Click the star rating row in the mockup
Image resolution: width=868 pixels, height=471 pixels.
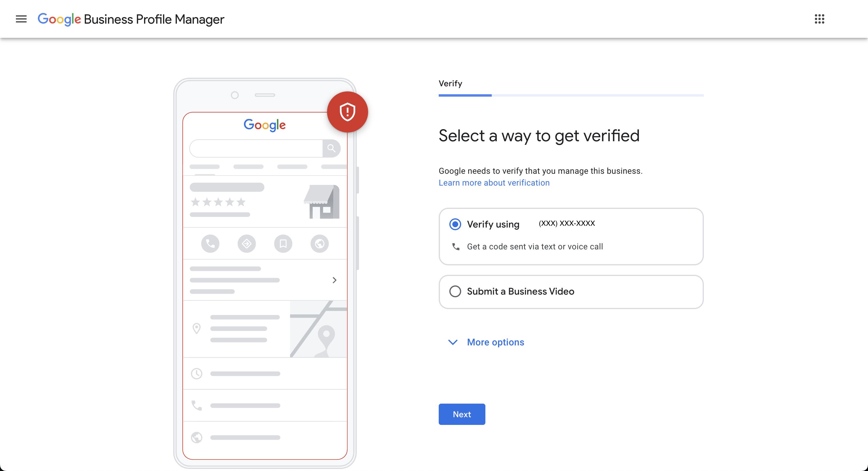pyautogui.click(x=218, y=202)
